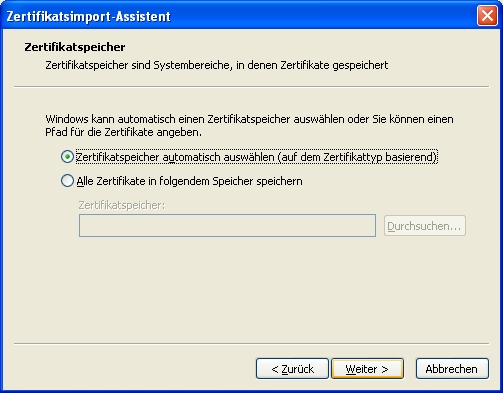Image resolution: width=503 pixels, height=393 pixels.
Task: Click the 'Zertifikatspeicher automatisch auswählen' option label
Action: coord(257,157)
